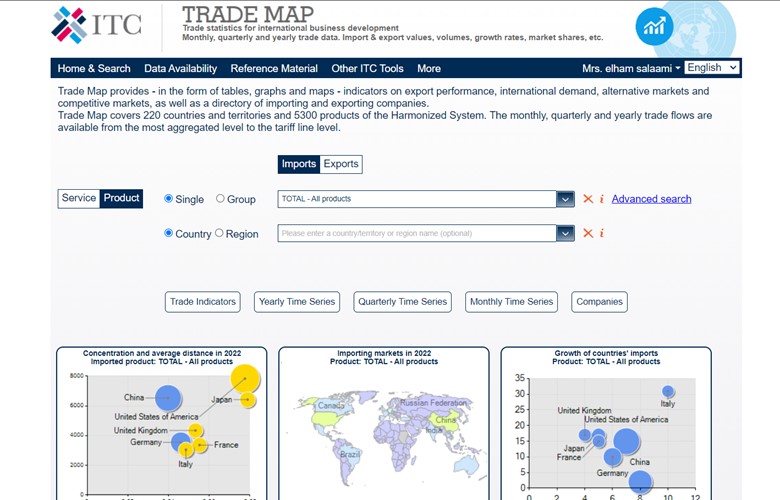Switch to Service mode
Image resolution: width=780 pixels, height=500 pixels.
coord(79,198)
